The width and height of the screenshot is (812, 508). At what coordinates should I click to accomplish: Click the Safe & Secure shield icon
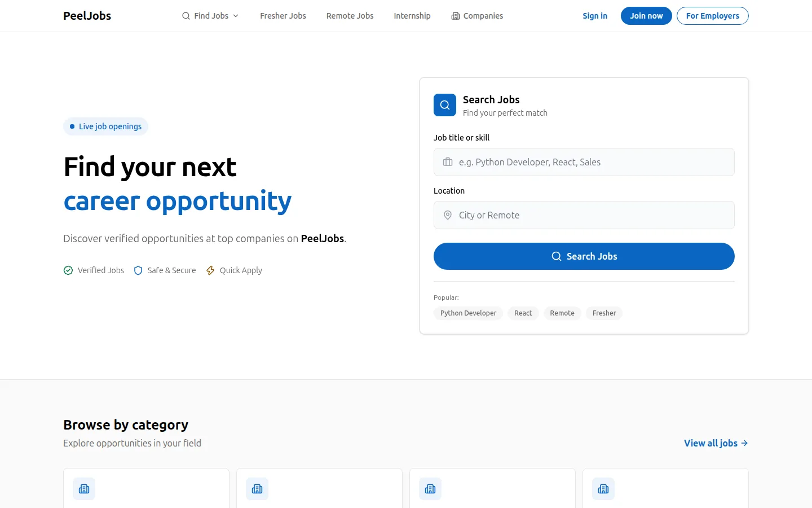[138, 270]
